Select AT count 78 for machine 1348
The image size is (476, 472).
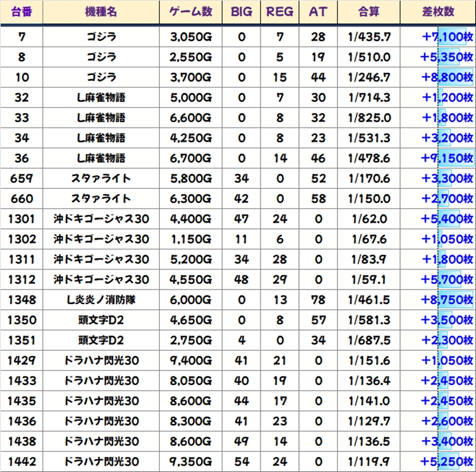pyautogui.click(x=318, y=300)
